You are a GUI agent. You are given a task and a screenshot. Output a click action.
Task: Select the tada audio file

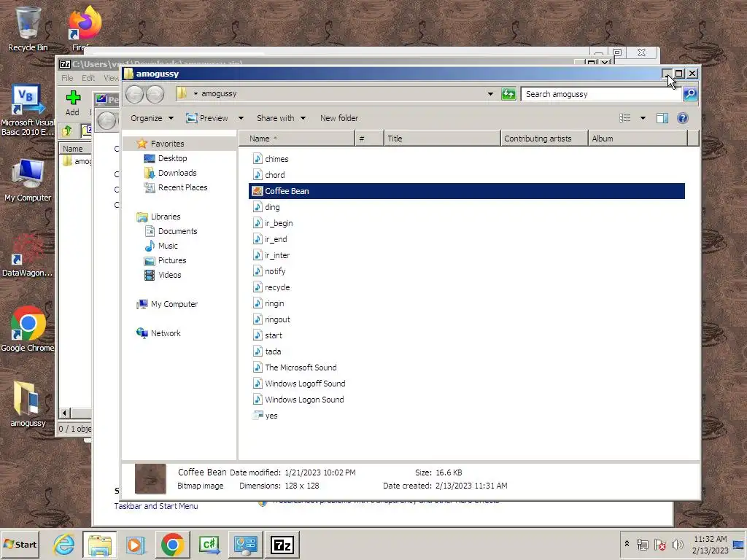(267, 351)
